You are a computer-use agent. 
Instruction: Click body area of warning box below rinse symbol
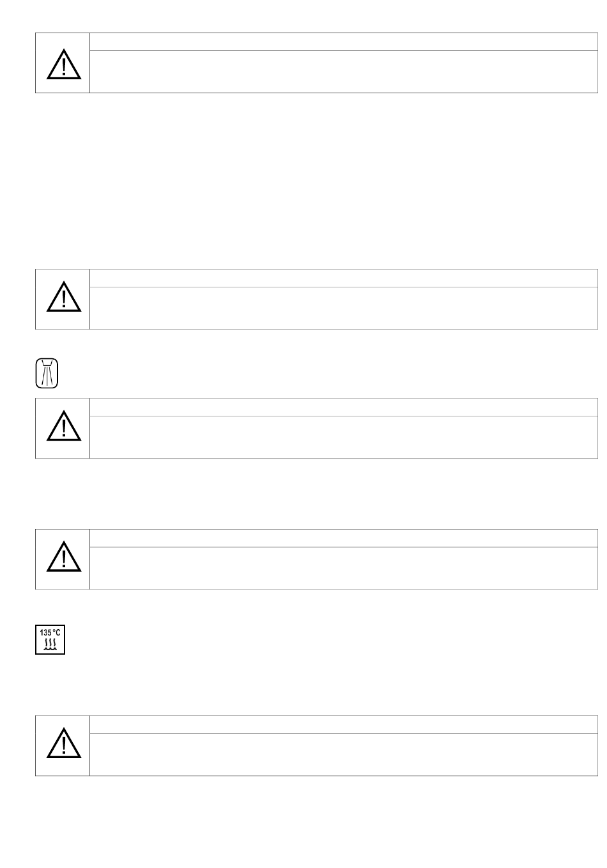coord(344,437)
